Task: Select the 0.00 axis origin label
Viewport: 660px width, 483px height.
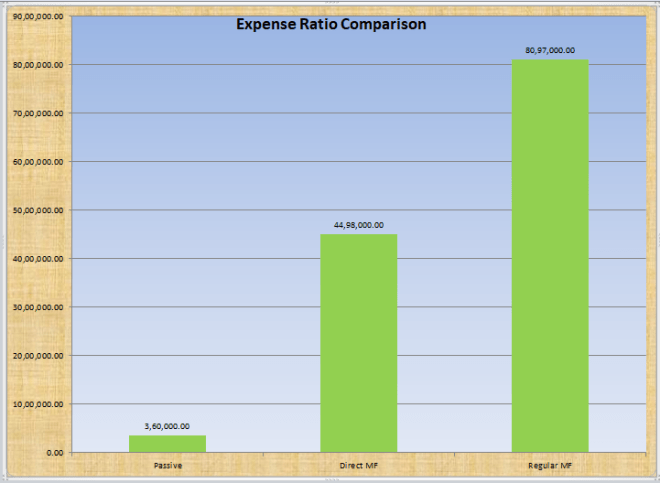Action: coord(54,453)
